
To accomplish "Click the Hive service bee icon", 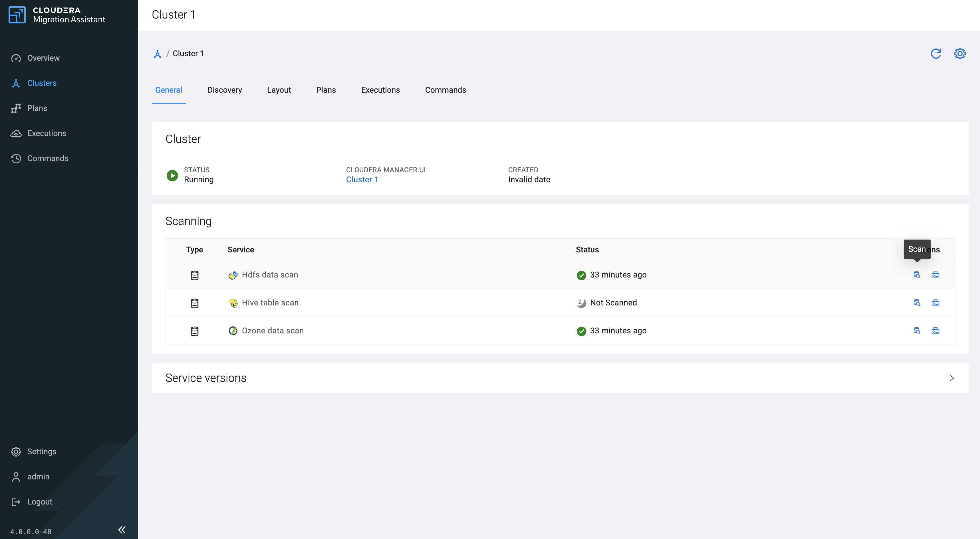I will [233, 303].
